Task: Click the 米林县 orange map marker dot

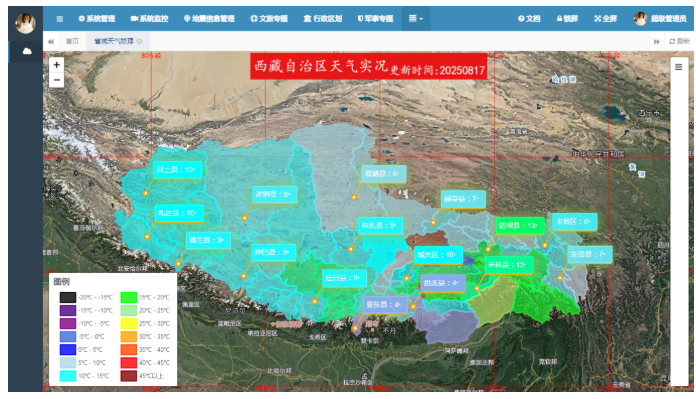Action: (477, 288)
